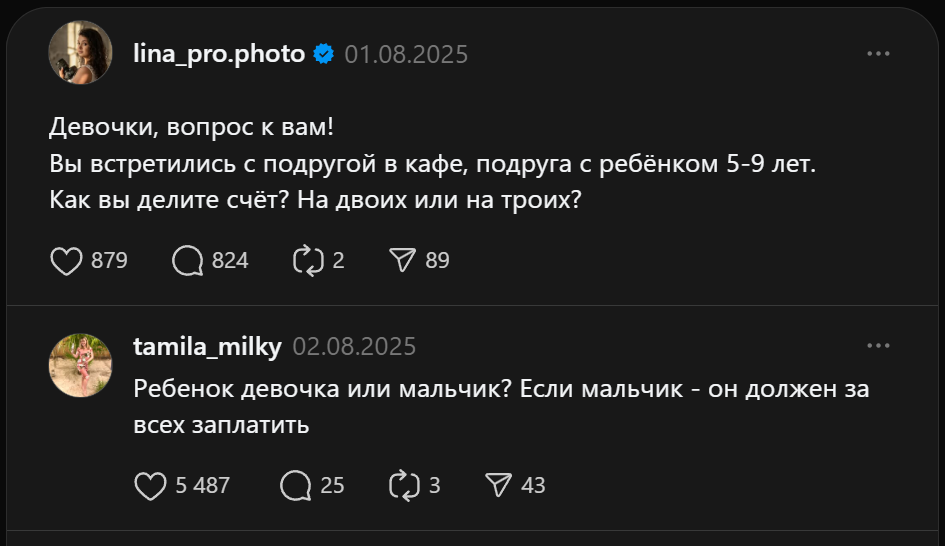This screenshot has width=945, height=546.
Task: Open the lina_pro.photo profile via username
Action: pos(218,54)
